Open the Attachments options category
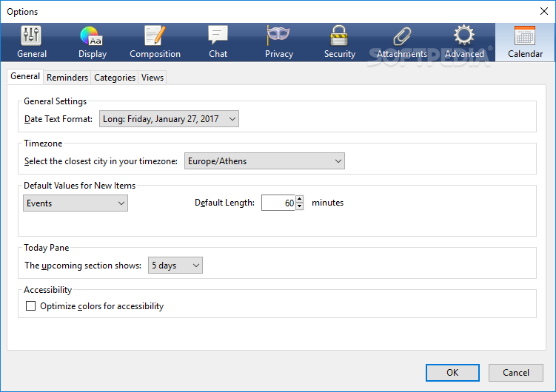This screenshot has height=392, width=556. point(402,42)
